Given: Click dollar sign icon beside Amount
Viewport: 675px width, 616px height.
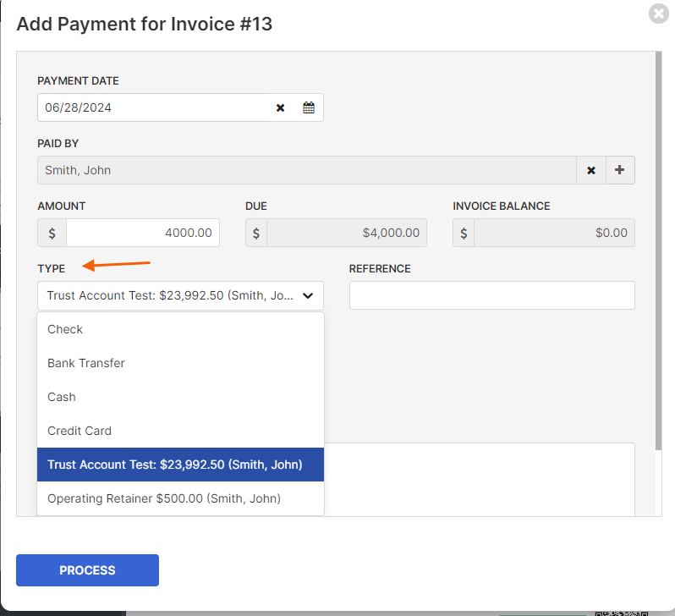Looking at the screenshot, I should click(52, 233).
